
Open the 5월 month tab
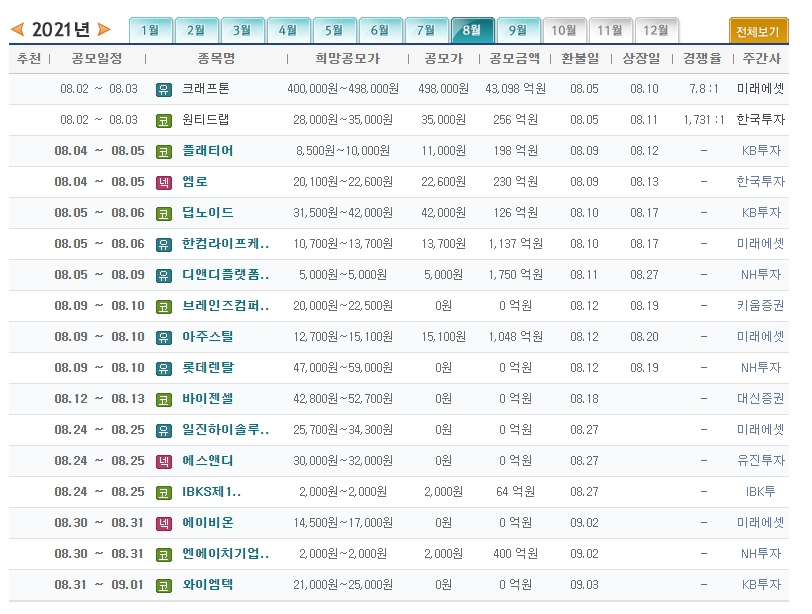(335, 30)
